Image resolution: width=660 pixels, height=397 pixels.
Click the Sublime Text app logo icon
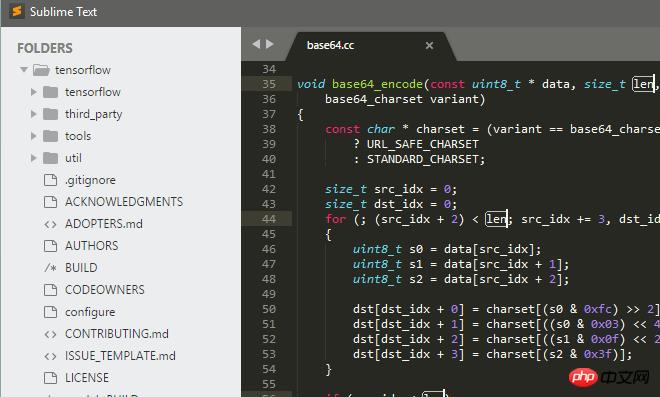pos(16,11)
